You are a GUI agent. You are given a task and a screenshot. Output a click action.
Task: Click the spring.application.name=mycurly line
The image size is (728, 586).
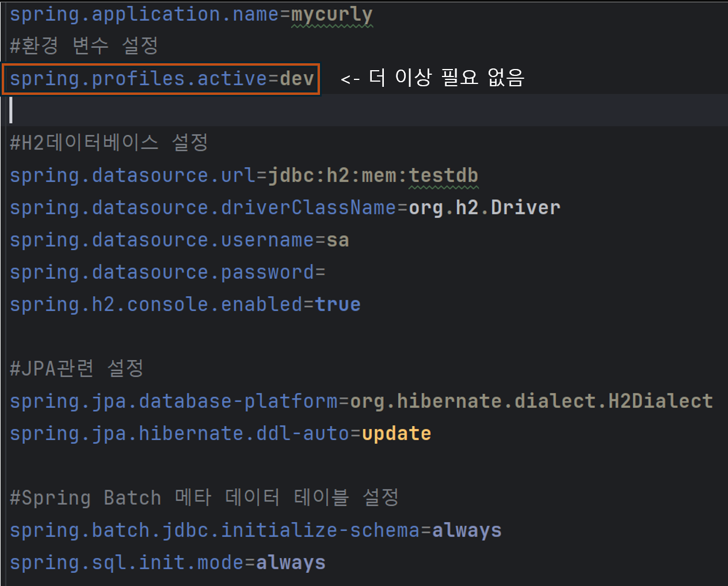191,14
